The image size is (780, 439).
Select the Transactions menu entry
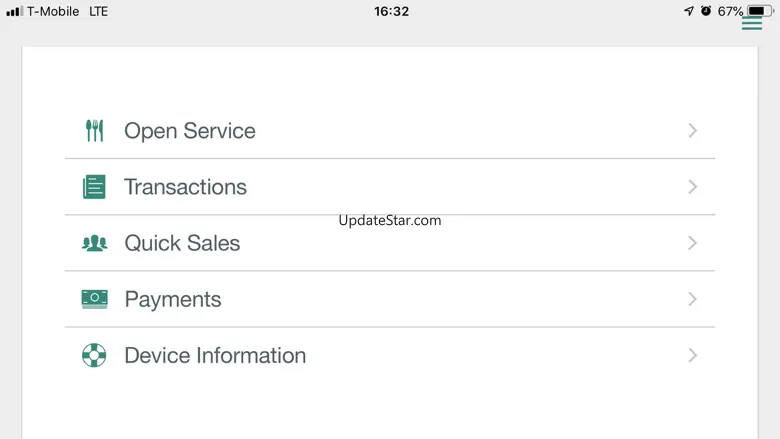pos(185,187)
